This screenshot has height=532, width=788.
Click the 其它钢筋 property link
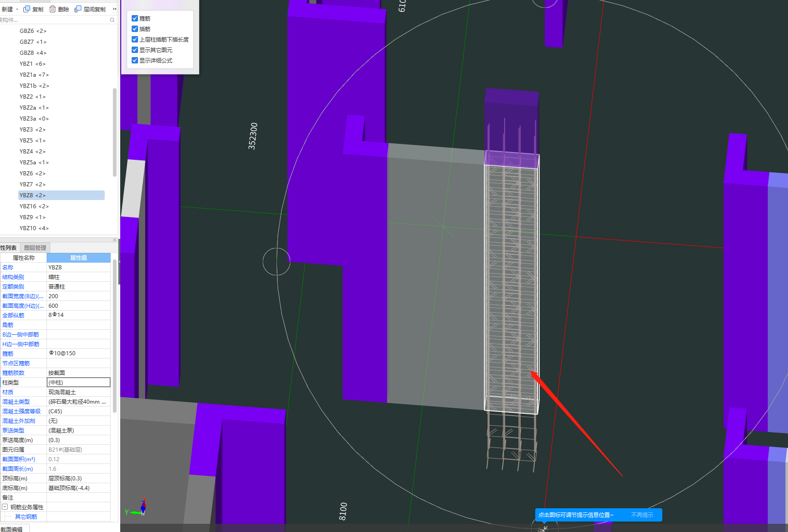pos(26,517)
